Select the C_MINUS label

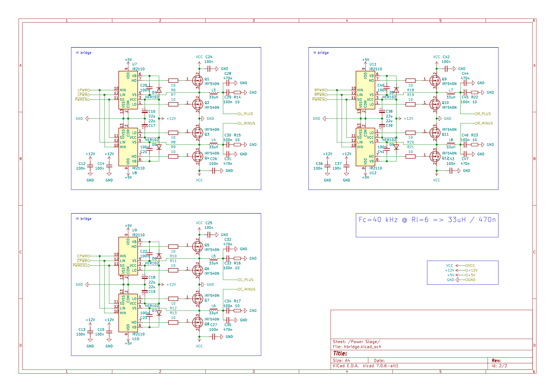[246, 289]
